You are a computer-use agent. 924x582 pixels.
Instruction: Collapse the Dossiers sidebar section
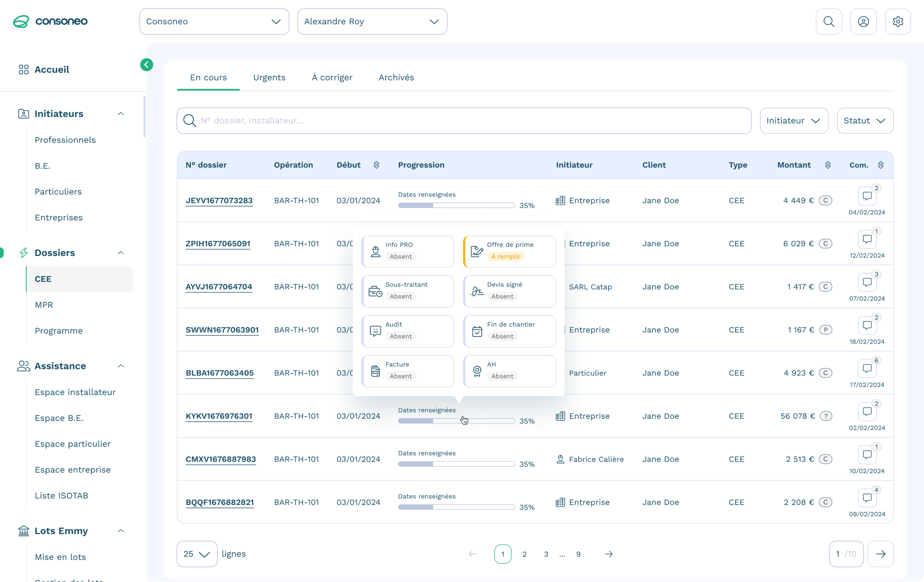[x=121, y=253]
